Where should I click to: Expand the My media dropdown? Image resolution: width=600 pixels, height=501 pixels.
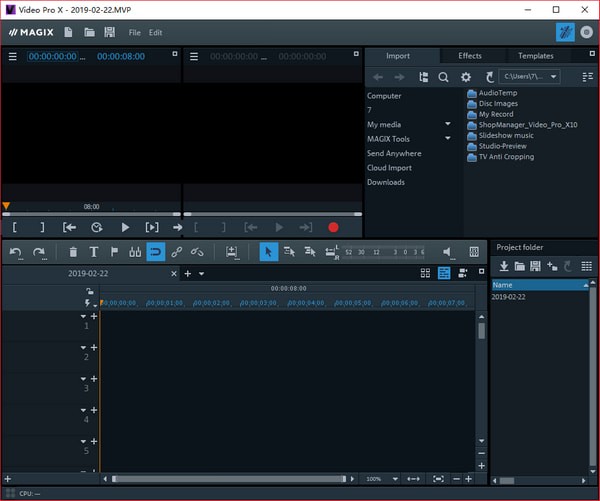(x=447, y=124)
